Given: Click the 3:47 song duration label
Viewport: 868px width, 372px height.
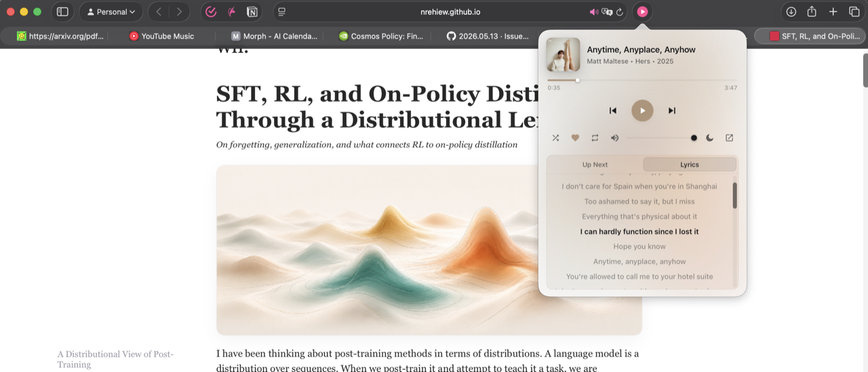Looking at the screenshot, I should tap(730, 88).
